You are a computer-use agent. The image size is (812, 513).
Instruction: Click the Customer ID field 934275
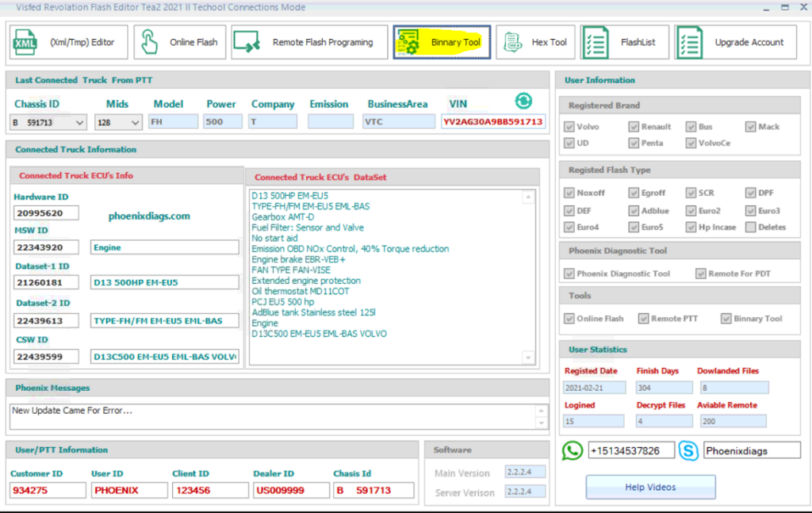coord(48,490)
